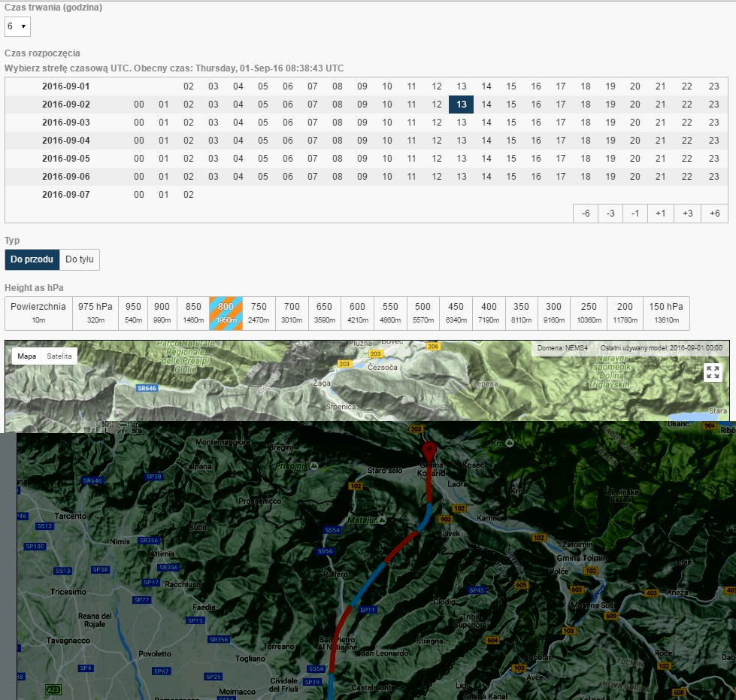Click the SR646 road shield on map
Screen dimensions: 736x700
[147, 389]
